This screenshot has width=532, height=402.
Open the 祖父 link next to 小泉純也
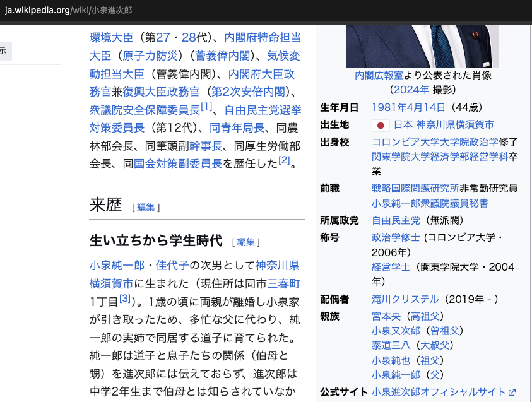click(430, 360)
